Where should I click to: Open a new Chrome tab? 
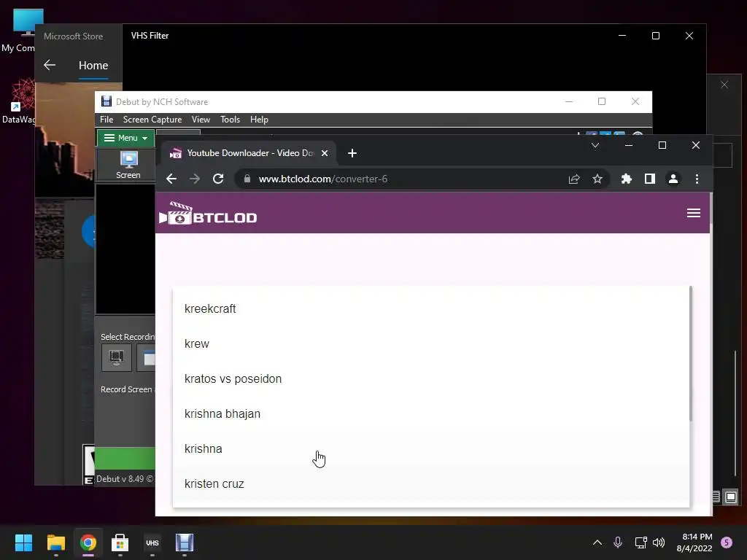click(x=352, y=153)
